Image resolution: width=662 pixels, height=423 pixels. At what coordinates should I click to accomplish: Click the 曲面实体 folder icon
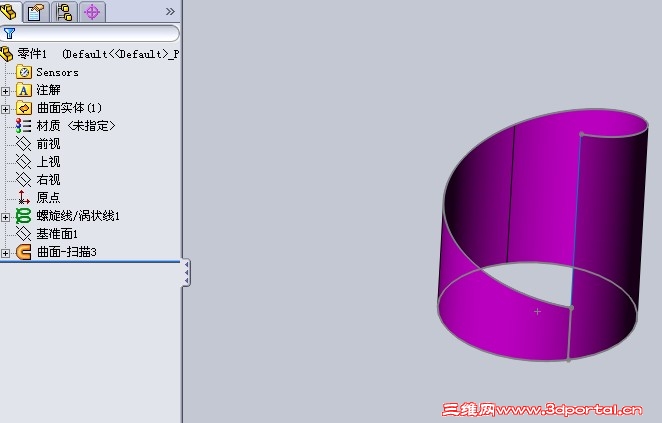(24, 108)
